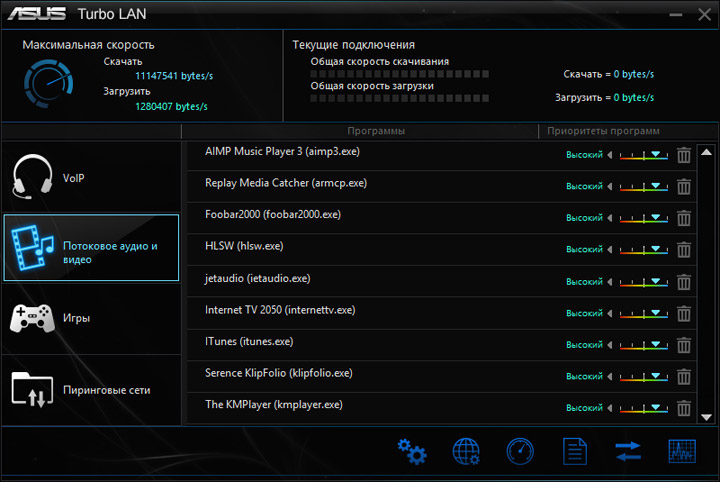Click left arrow on ITunes priority

[x=610, y=345]
